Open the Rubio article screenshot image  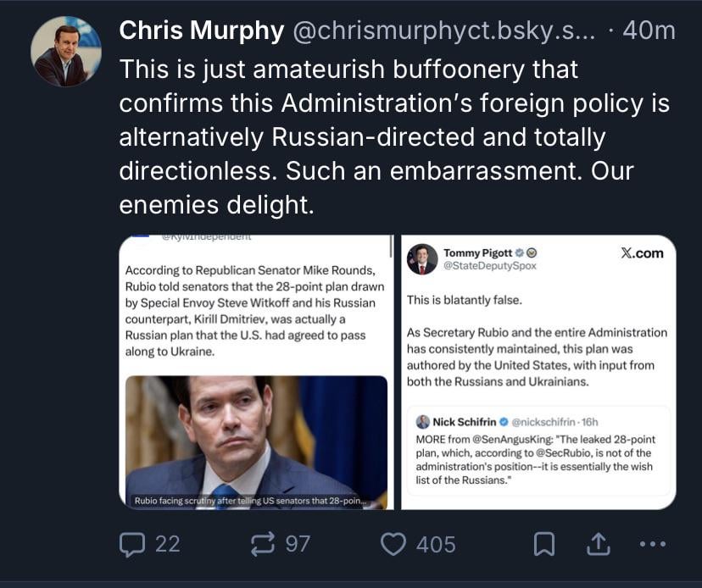(253, 373)
